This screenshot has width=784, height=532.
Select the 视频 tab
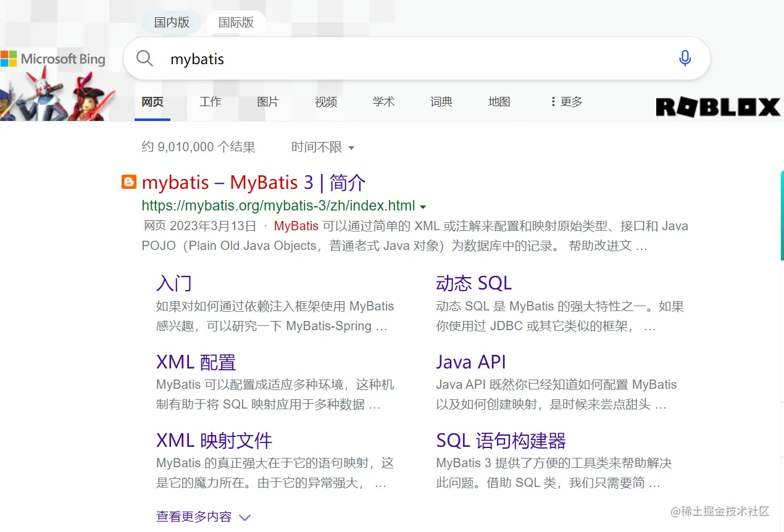click(326, 102)
